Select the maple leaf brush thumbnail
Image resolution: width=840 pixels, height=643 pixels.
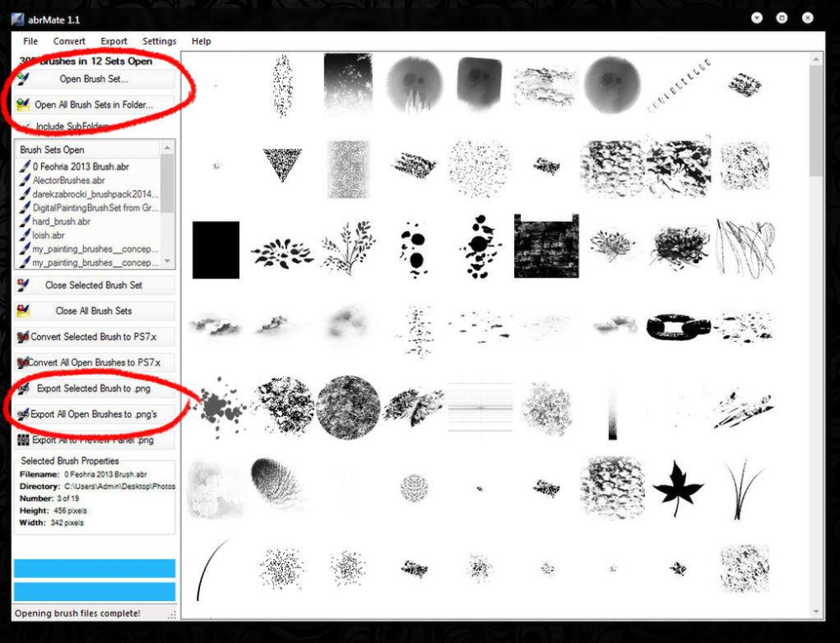pyautogui.click(x=677, y=488)
